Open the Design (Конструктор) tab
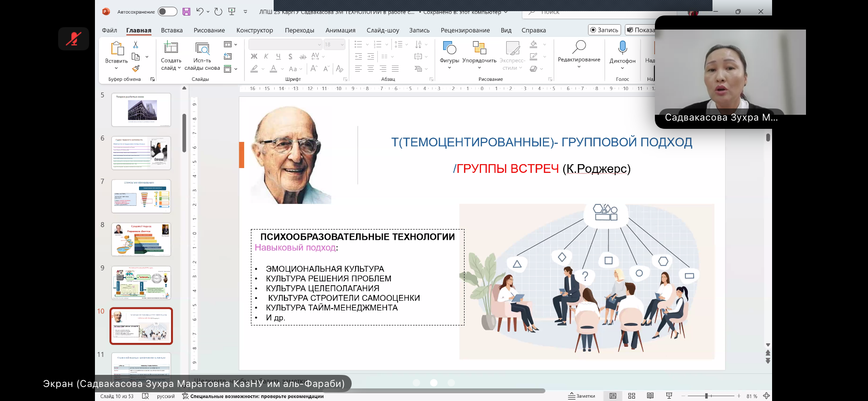Image resolution: width=868 pixels, height=401 pixels. click(x=255, y=30)
